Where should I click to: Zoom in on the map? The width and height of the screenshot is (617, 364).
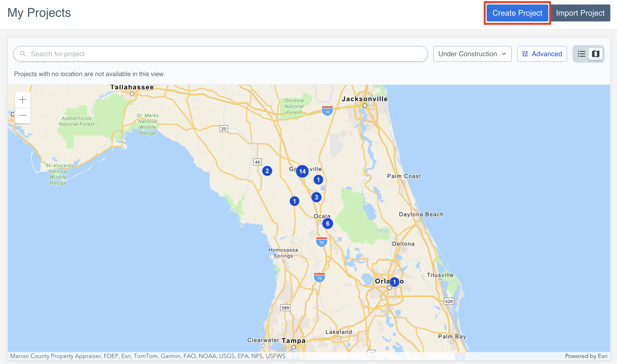pyautogui.click(x=23, y=100)
